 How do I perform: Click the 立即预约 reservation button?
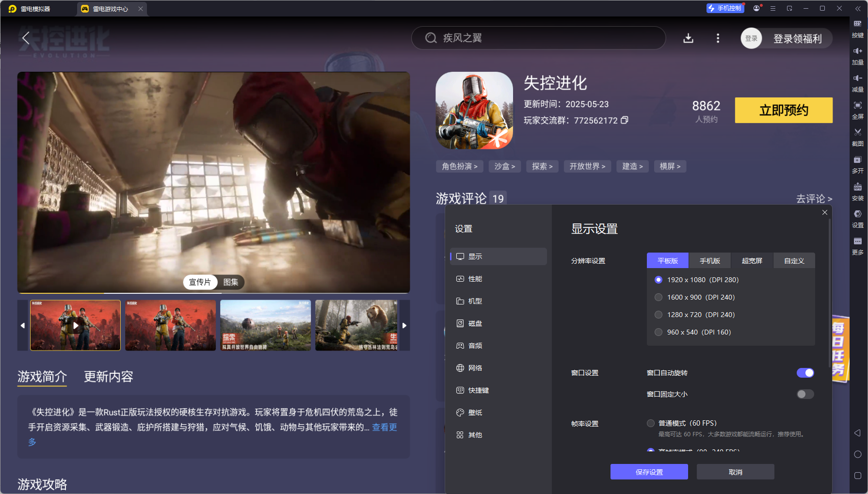(x=784, y=110)
